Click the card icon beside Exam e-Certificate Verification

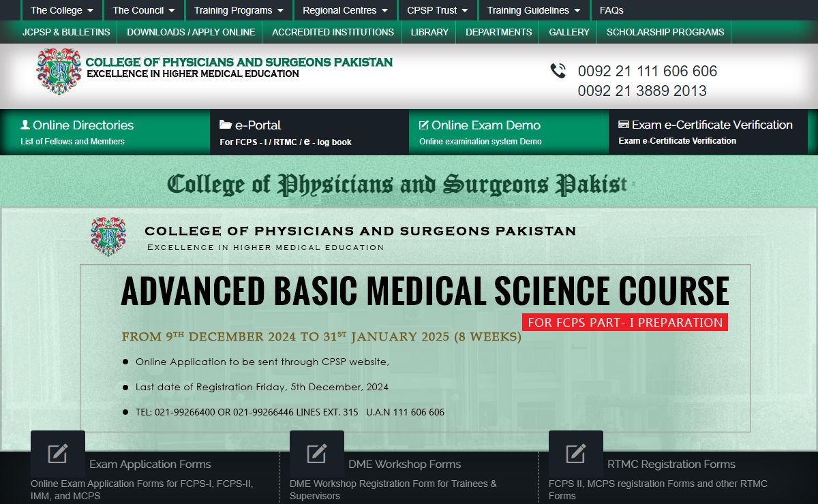(x=623, y=125)
